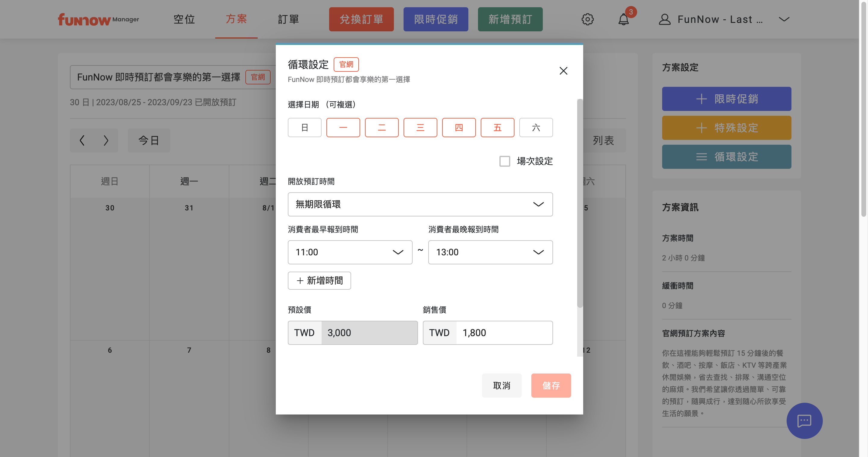Screen dimensions: 868x457
Task: Click the FunNow Manager logo
Action: pos(98,20)
